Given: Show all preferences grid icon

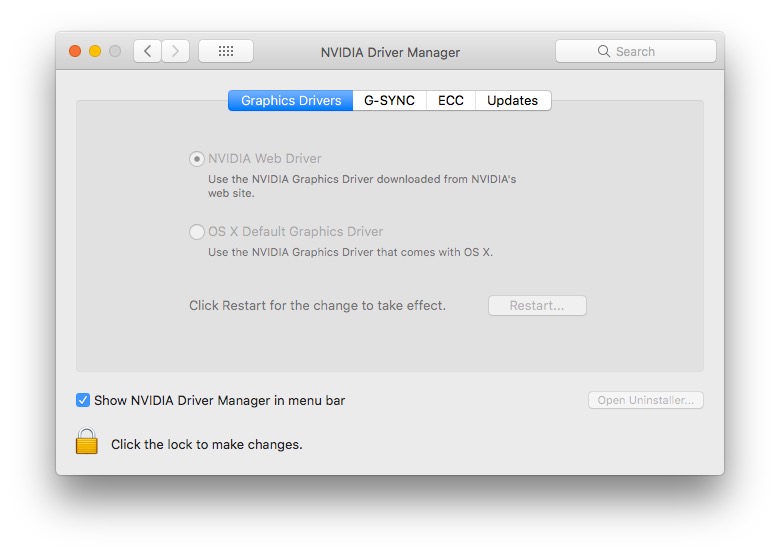Looking at the screenshot, I should (x=226, y=51).
